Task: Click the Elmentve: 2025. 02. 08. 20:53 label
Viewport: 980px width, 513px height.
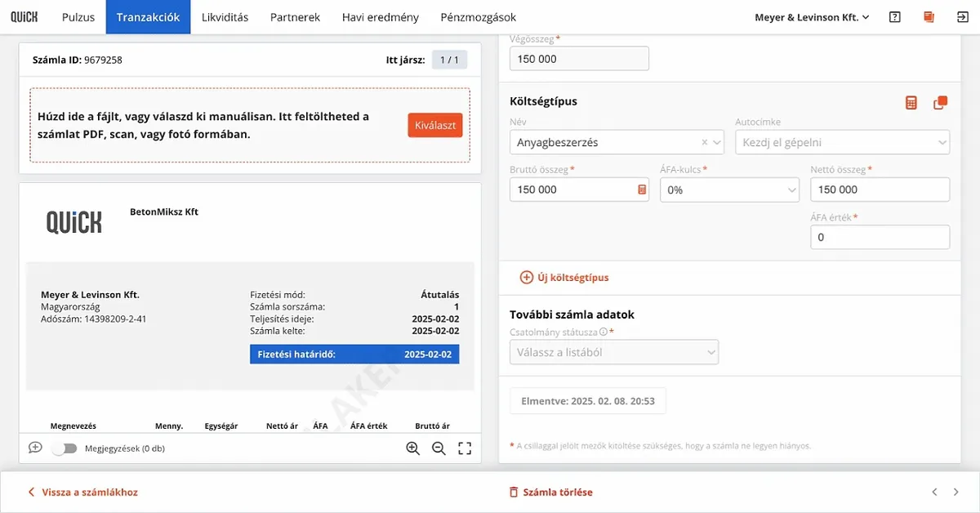Action: pos(588,401)
